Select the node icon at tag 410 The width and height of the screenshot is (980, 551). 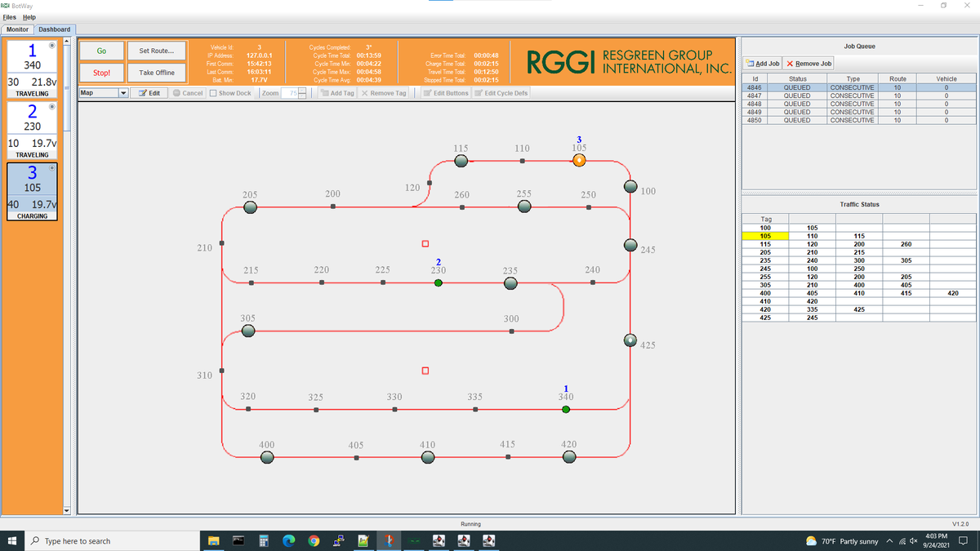[428, 457]
